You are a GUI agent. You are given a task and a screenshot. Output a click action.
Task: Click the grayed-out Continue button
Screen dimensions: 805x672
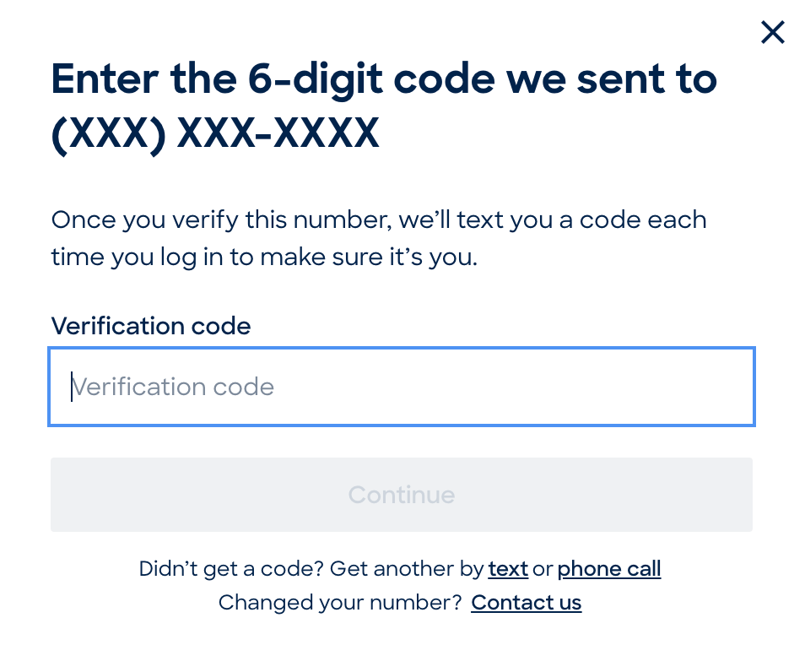coord(402,495)
